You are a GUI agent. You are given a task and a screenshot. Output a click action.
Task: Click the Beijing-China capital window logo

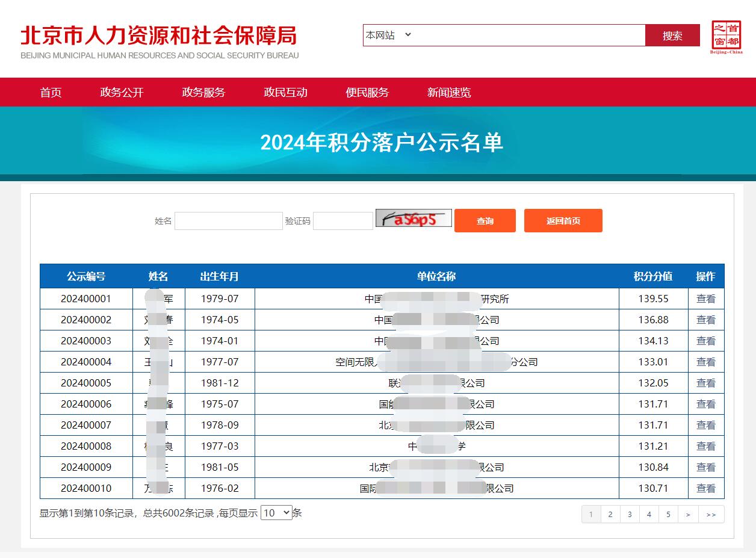(x=727, y=37)
